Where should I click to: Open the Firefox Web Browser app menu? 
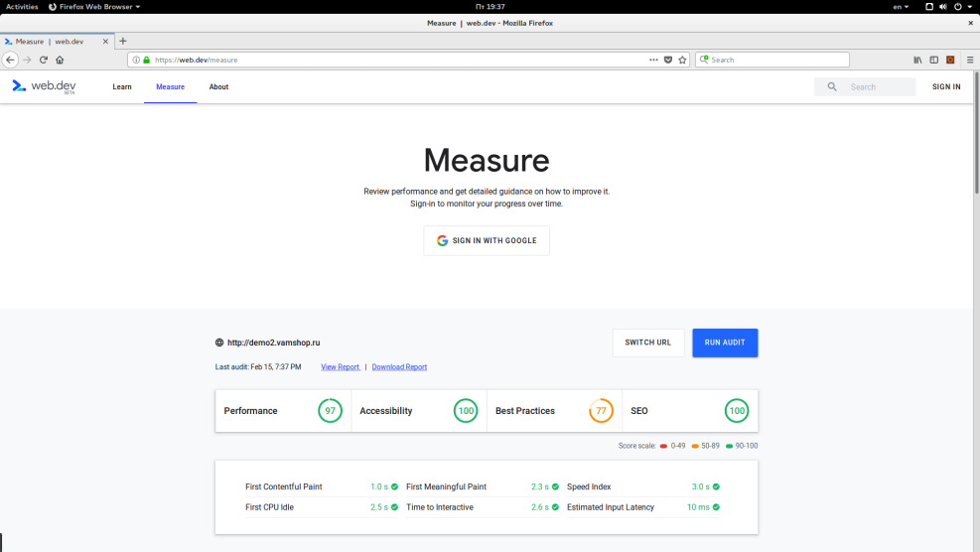(93, 6)
